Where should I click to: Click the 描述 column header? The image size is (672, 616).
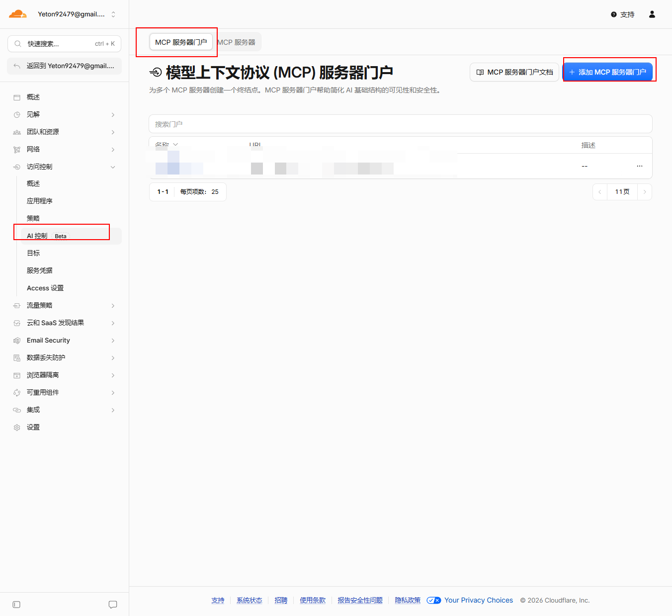[588, 145]
